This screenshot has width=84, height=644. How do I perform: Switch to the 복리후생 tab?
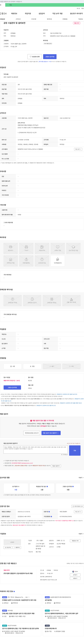coord(49,19)
